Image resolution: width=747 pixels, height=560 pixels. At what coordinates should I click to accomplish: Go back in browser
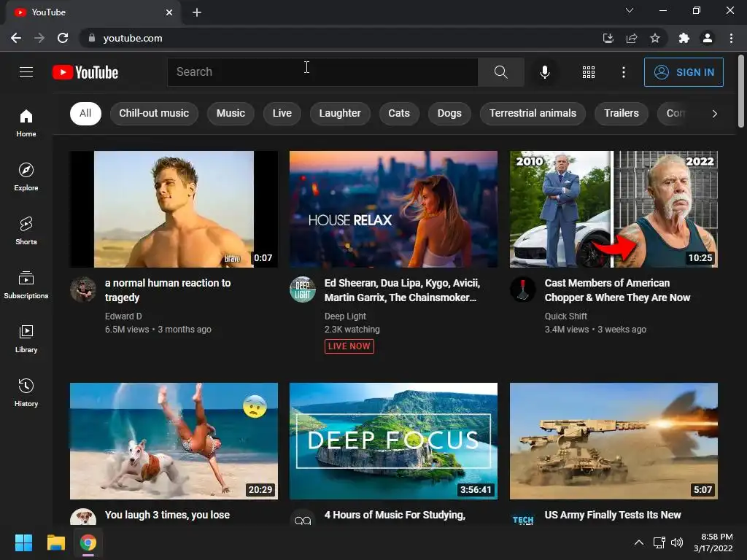click(x=16, y=38)
